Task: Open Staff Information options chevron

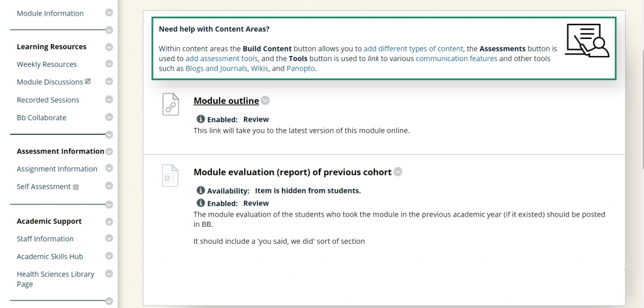Action: click(x=109, y=238)
